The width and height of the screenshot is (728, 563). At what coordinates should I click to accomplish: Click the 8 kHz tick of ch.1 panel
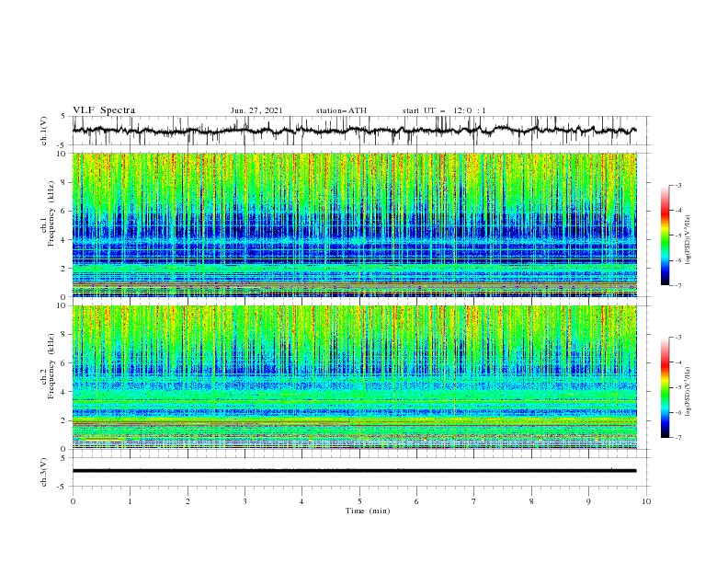pos(64,182)
